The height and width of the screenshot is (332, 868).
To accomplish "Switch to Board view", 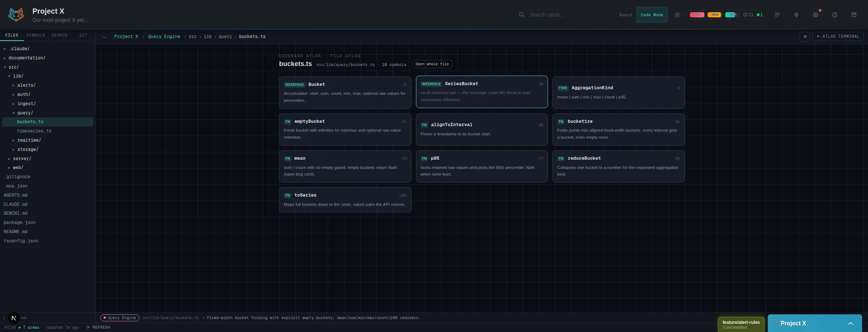I will point(625,15).
